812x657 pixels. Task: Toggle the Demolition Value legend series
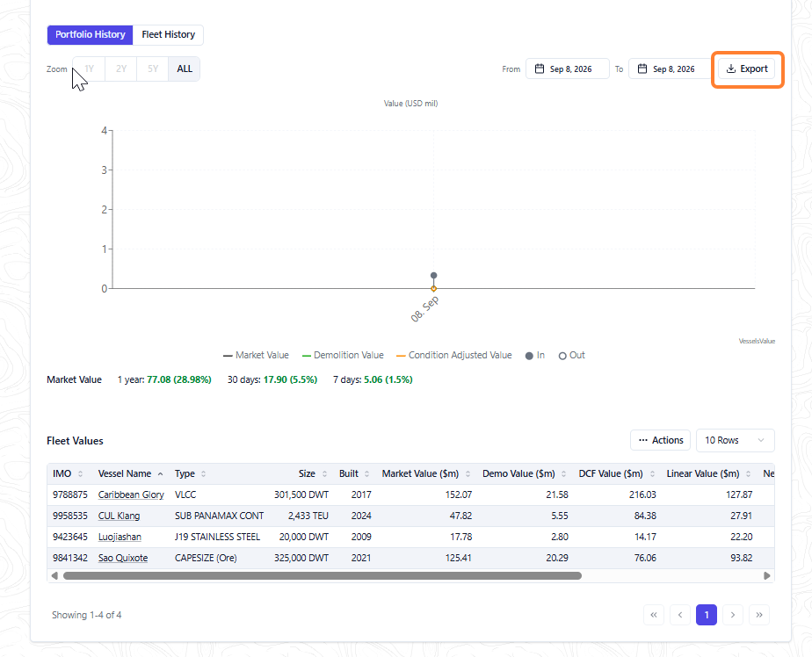pos(343,355)
